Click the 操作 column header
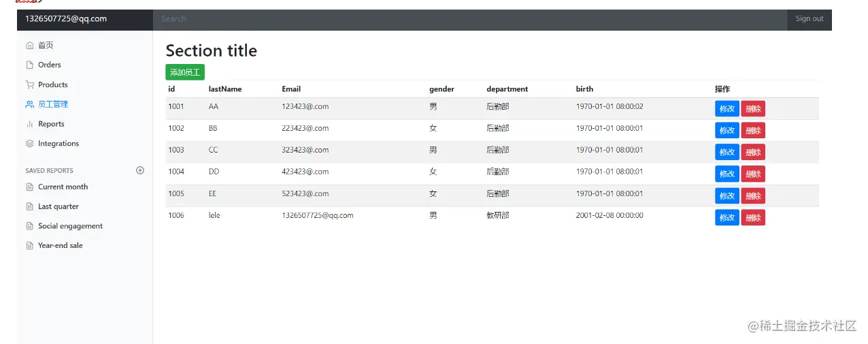 (x=722, y=89)
